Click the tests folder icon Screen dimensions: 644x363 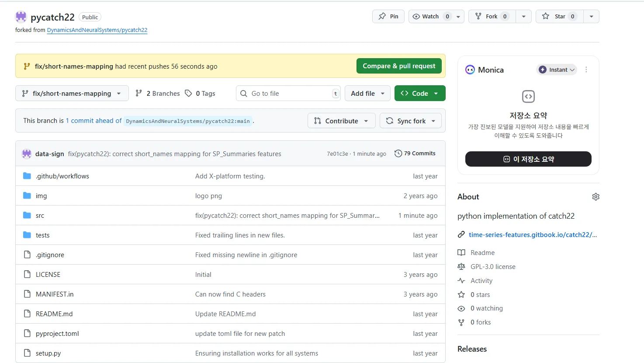click(x=27, y=235)
